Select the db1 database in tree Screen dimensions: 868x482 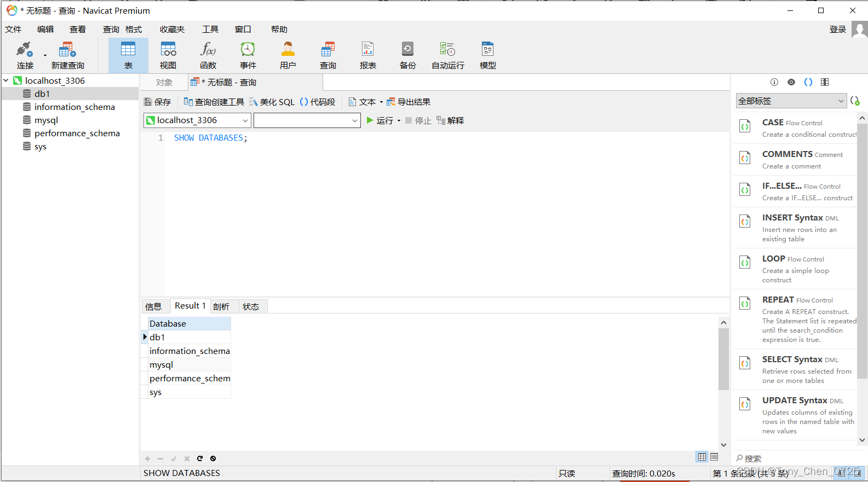pyautogui.click(x=42, y=94)
